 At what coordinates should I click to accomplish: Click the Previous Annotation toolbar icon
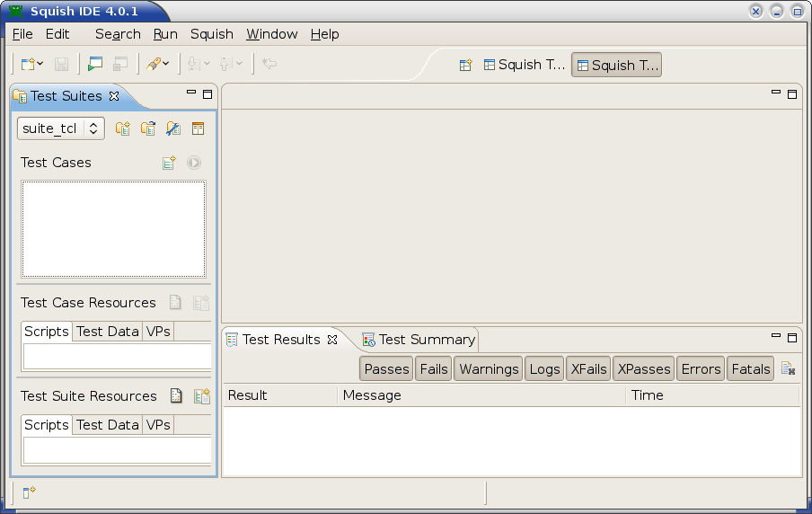pyautogui.click(x=225, y=64)
